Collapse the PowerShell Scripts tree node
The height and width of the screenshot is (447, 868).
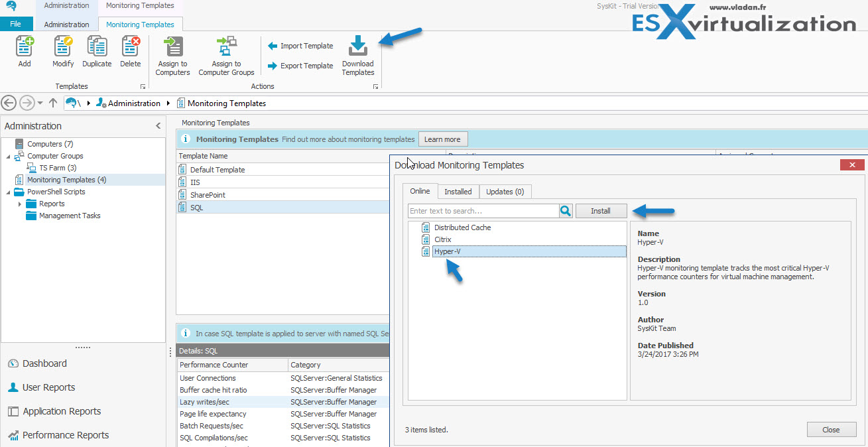(x=8, y=192)
